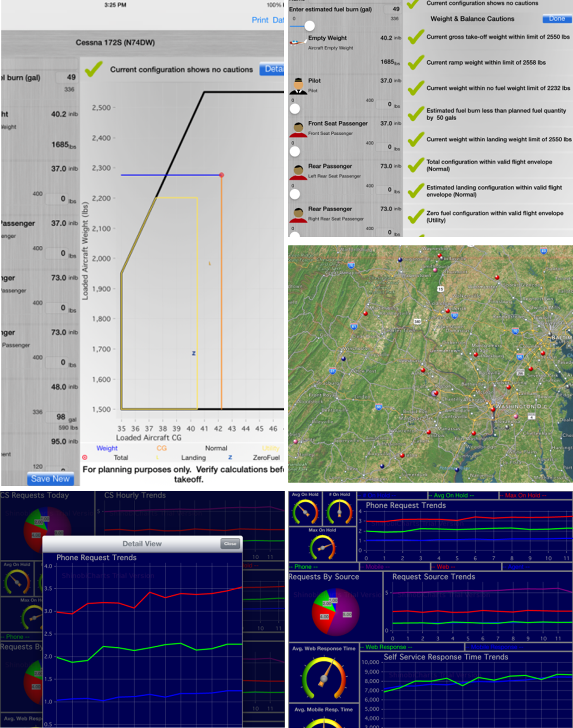Screen dimensions: 573x728
Task: Tap the Pilot avatar icon
Action: coord(298,85)
